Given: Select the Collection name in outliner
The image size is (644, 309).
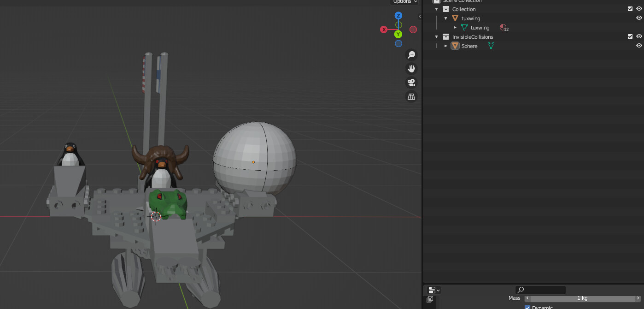Looking at the screenshot, I should (x=464, y=9).
